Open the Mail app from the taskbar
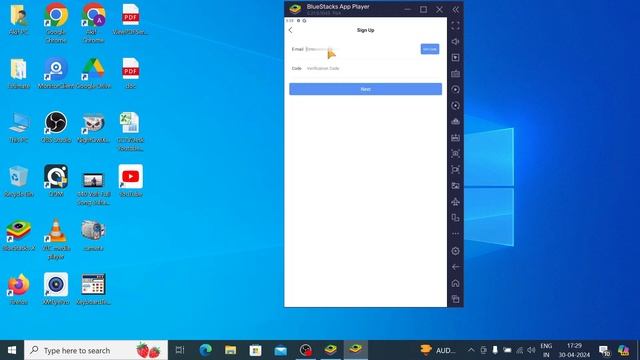640x360 pixels. click(x=281, y=350)
